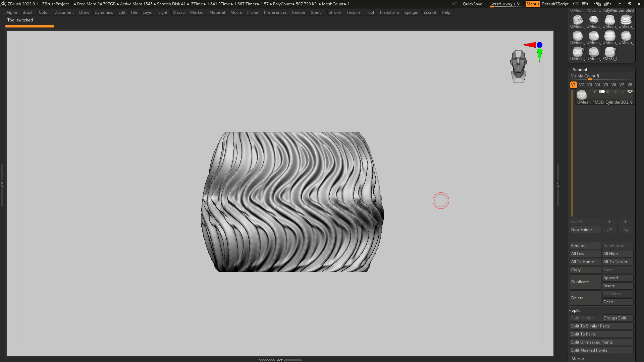Activate visibility set V8
Image resolution: width=644 pixels, height=362 pixels.
(630, 85)
